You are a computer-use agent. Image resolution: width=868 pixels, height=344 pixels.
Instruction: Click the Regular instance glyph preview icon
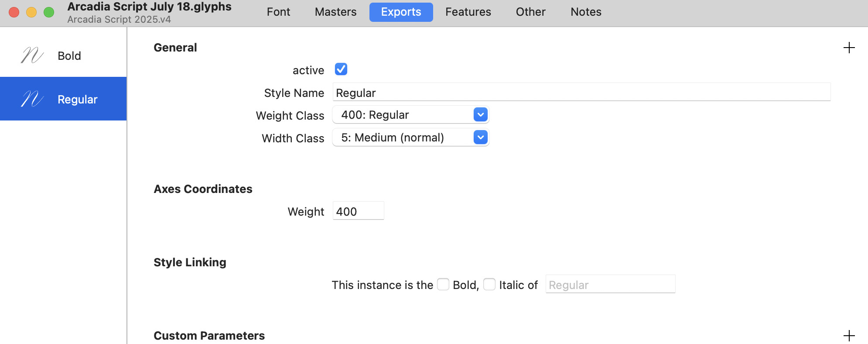coord(32,99)
